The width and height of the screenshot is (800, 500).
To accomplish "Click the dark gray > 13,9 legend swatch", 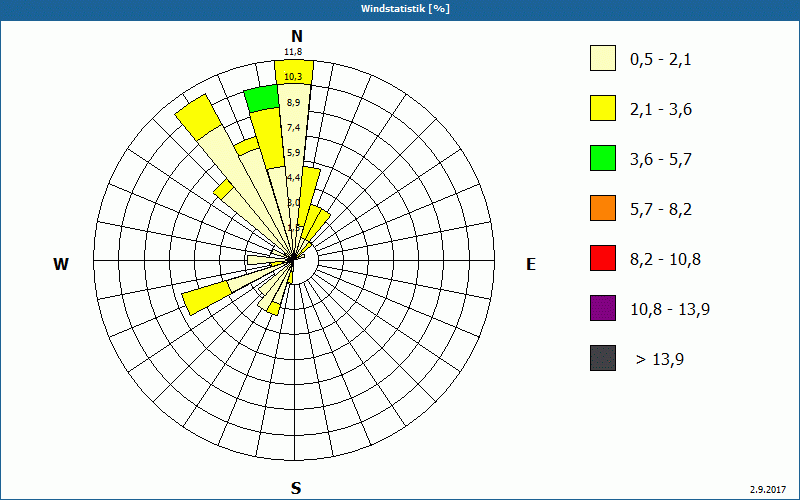I will (x=603, y=358).
